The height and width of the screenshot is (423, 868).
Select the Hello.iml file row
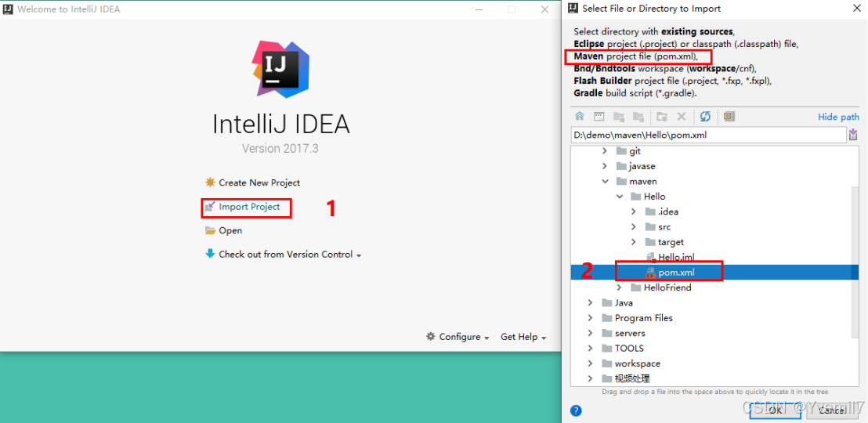(715, 257)
